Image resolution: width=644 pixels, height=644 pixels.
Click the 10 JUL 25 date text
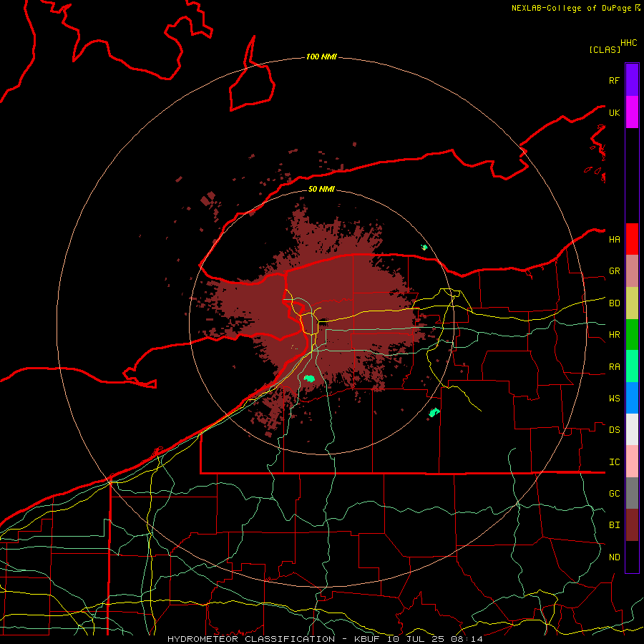415,639
